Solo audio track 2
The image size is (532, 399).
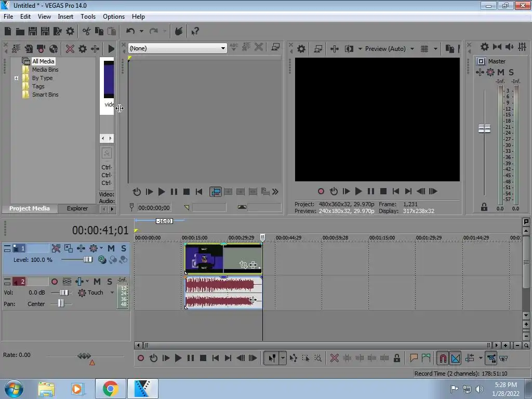point(109,282)
